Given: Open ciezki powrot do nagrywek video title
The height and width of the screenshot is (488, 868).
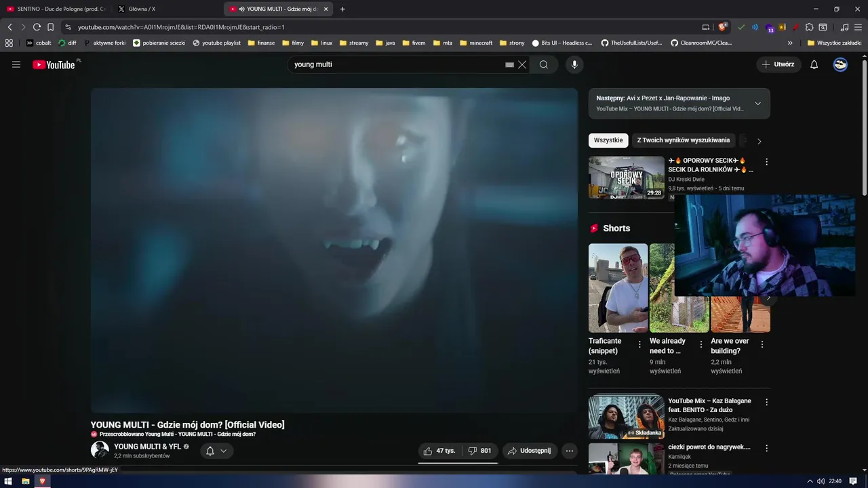Looking at the screenshot, I should point(709,447).
